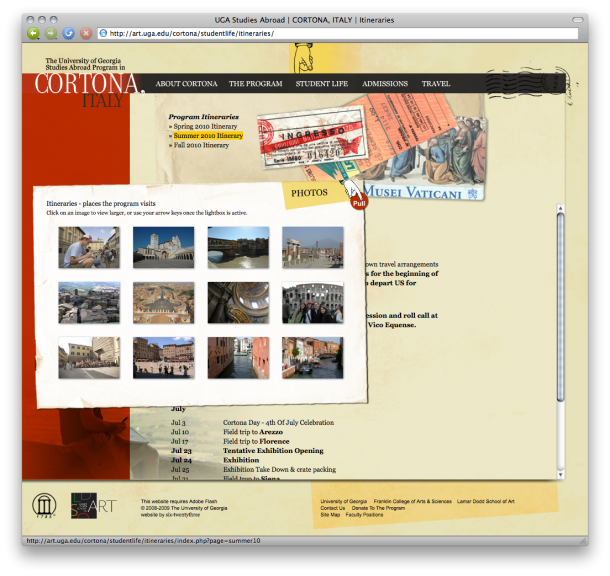The image size is (610, 576).
Task: Open photo of the ornate dome interior
Action: click(238, 303)
